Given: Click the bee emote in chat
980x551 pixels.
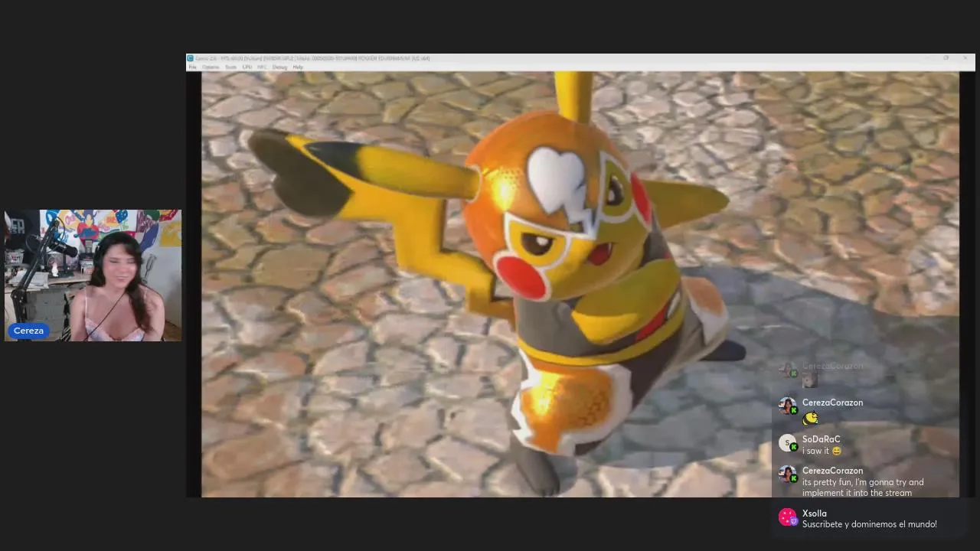Looking at the screenshot, I should [x=810, y=418].
